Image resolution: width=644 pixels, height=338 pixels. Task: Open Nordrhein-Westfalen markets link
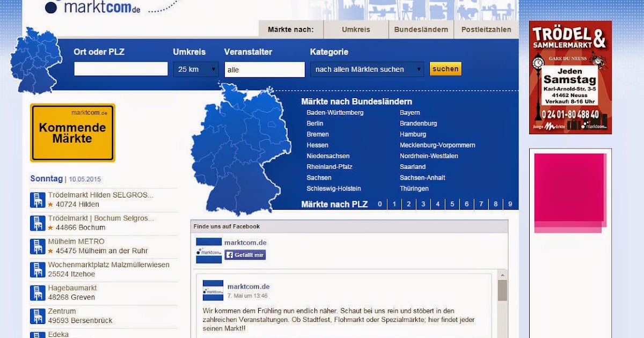[429, 156]
